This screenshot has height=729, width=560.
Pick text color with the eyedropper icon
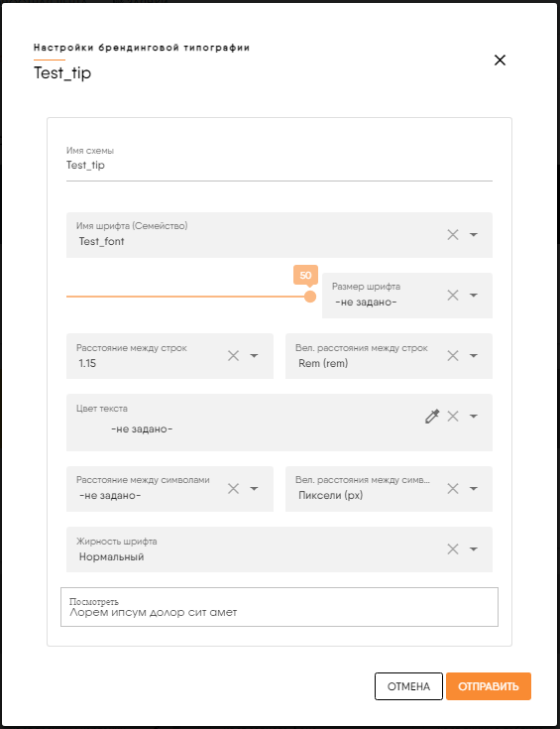point(432,417)
